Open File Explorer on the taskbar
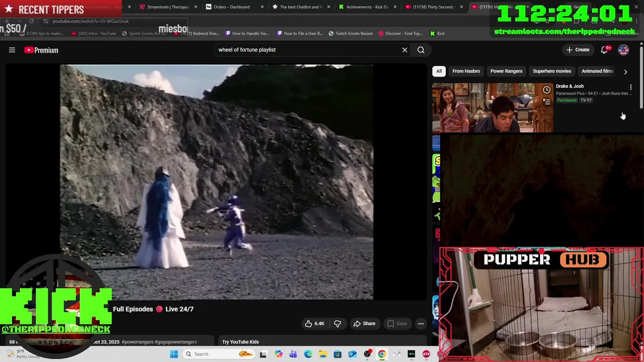Screen dimensions: 644x362 (323, 354)
